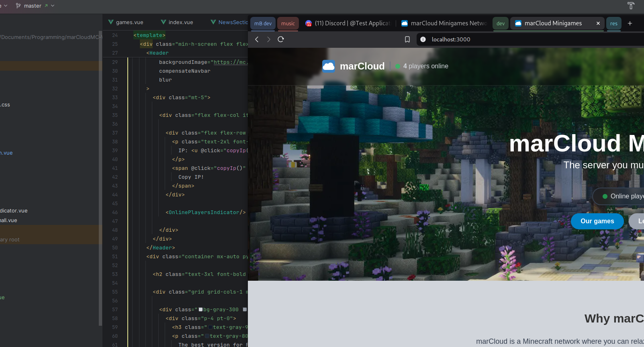The height and width of the screenshot is (347, 644).
Task: Open the marCloud Minigames Network browser tab
Action: pos(444,23)
